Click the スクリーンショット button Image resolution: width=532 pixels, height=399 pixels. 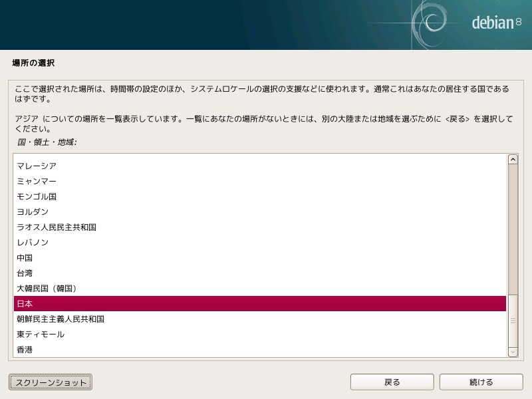(x=51, y=382)
